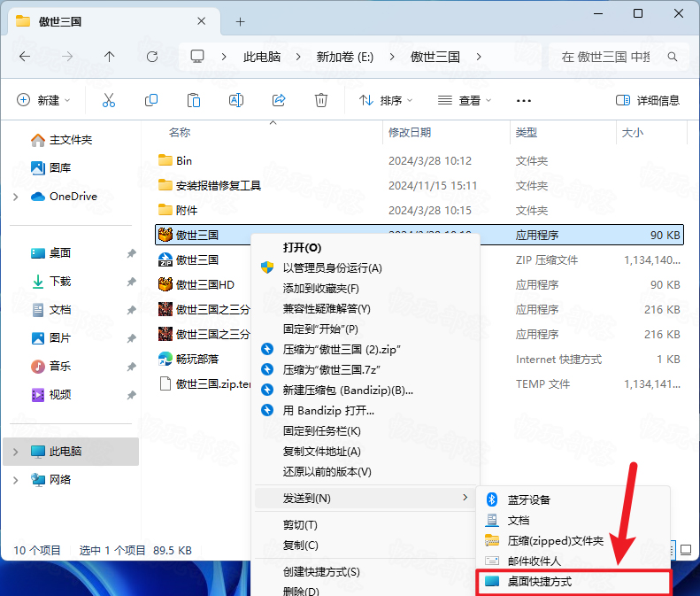Expand the 网络 tree node
Image resolution: width=700 pixels, height=596 pixels.
pos(16,480)
